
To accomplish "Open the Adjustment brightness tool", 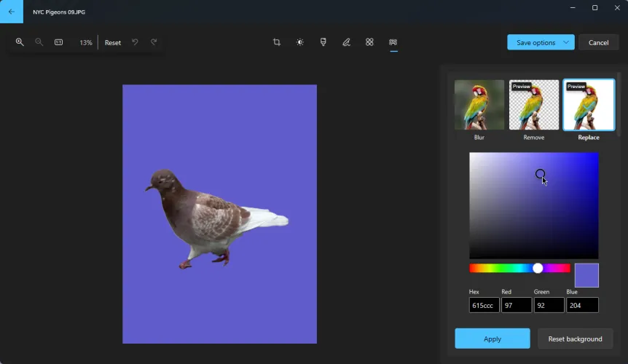I will coord(300,42).
